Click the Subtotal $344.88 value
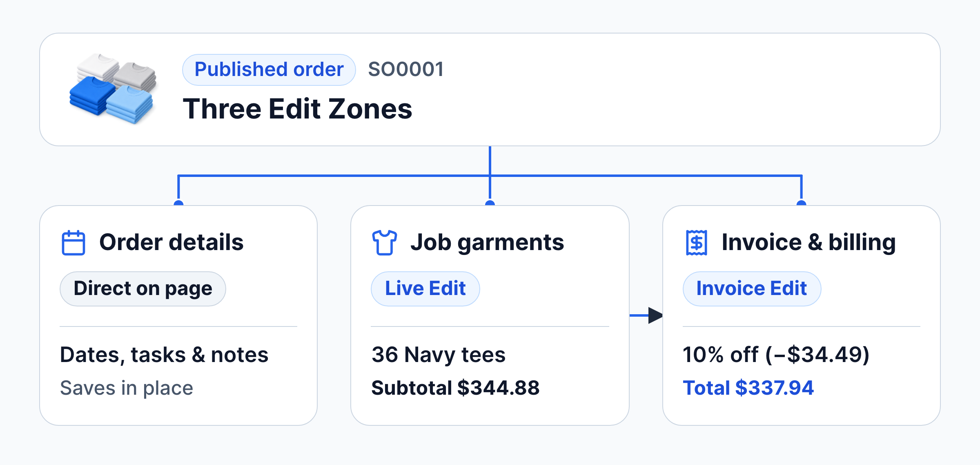This screenshot has height=465, width=980. click(x=455, y=388)
